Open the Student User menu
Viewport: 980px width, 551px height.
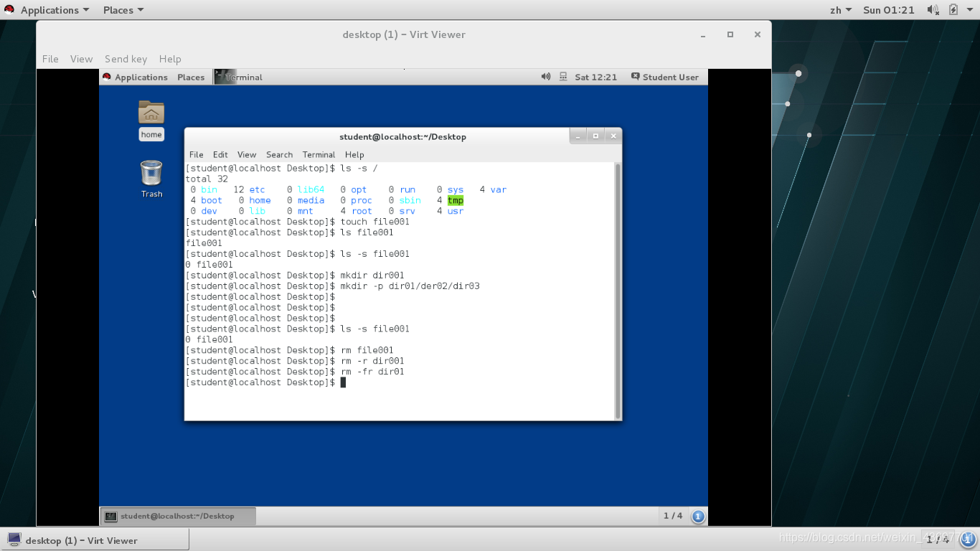(664, 77)
